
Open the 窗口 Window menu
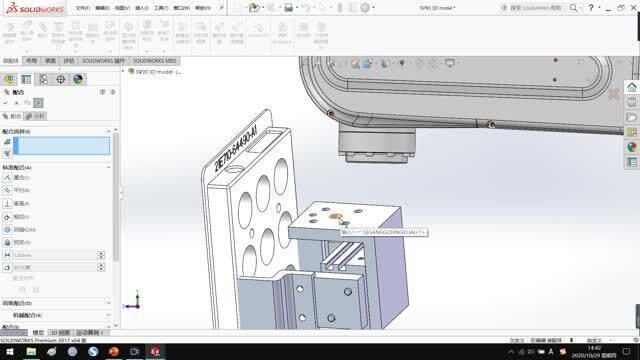pyautogui.click(x=182, y=8)
